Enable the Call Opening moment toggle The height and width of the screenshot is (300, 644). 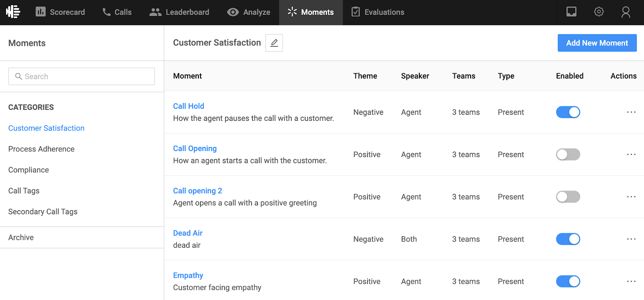(x=568, y=155)
